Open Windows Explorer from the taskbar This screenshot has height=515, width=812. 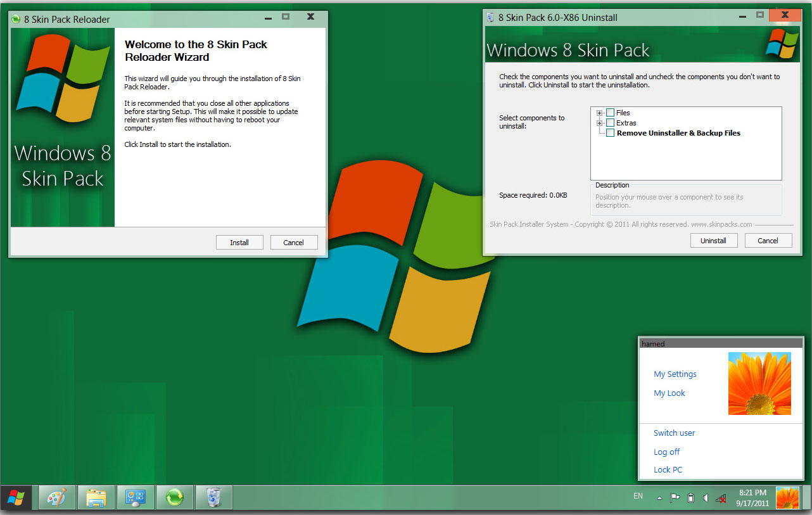click(96, 498)
